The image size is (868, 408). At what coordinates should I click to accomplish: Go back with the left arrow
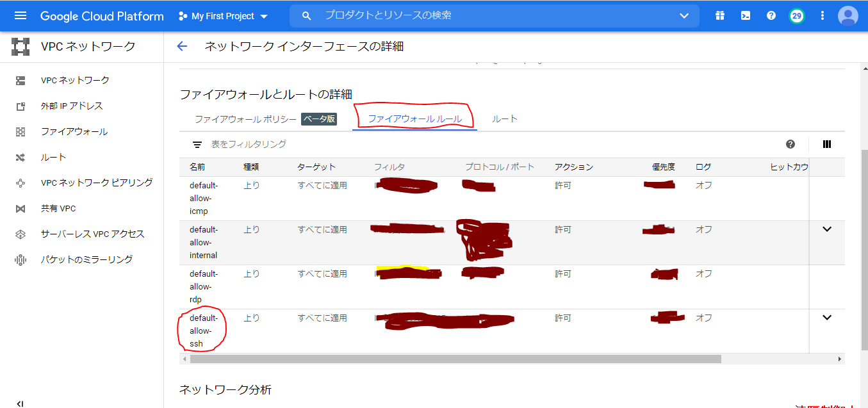182,46
